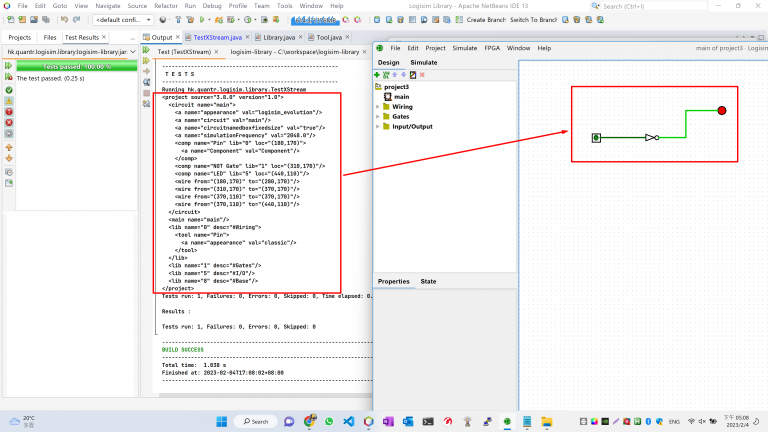Toggle the Show Warning tests yellow filter
This screenshot has height=432, width=768.
point(9,101)
